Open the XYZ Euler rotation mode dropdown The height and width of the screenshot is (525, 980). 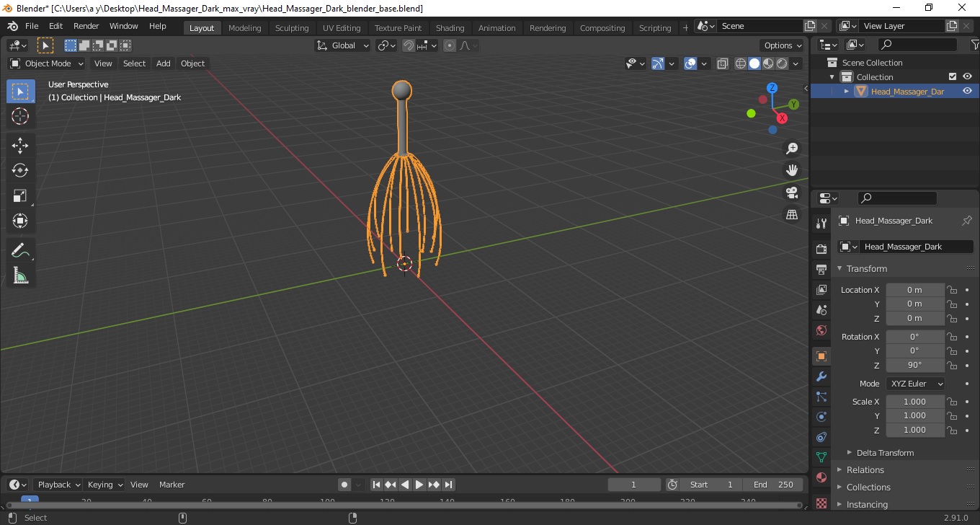[x=915, y=384]
